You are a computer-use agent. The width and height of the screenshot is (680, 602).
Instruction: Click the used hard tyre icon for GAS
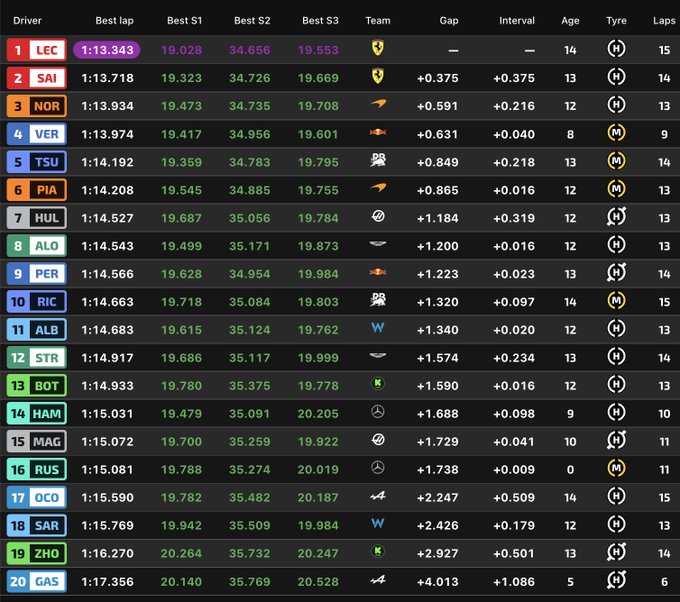(616, 580)
